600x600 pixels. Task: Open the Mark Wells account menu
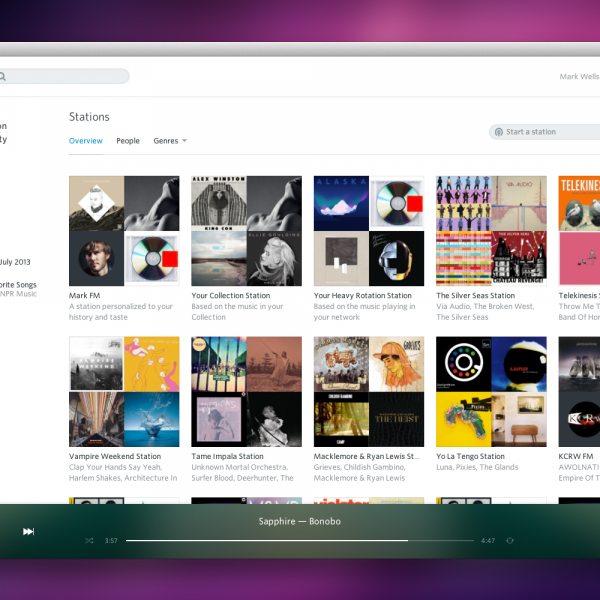coord(578,76)
